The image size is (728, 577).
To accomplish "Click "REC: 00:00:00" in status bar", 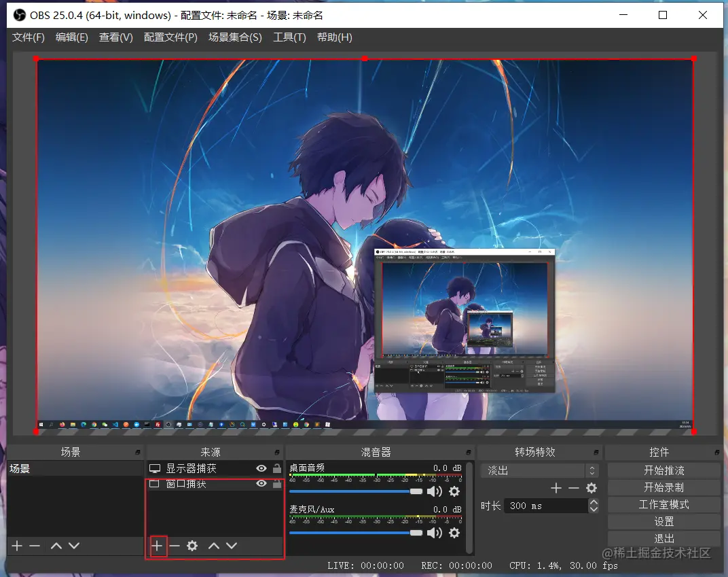I will coord(456,565).
